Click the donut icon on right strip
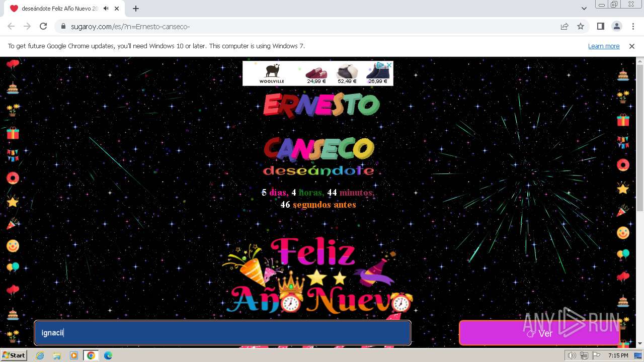Image resolution: width=644 pixels, height=362 pixels. coord(623,165)
